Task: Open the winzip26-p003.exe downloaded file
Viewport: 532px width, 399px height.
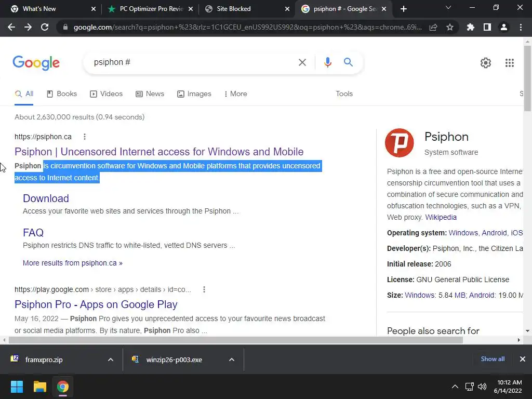Action: tap(174, 360)
